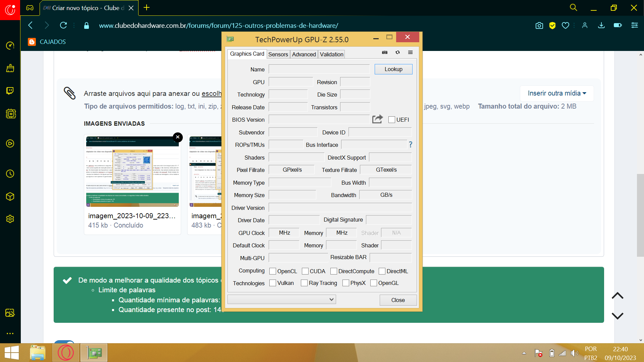Open Opera GX corner logo
This screenshot has height=362, width=644.
(x=10, y=10)
